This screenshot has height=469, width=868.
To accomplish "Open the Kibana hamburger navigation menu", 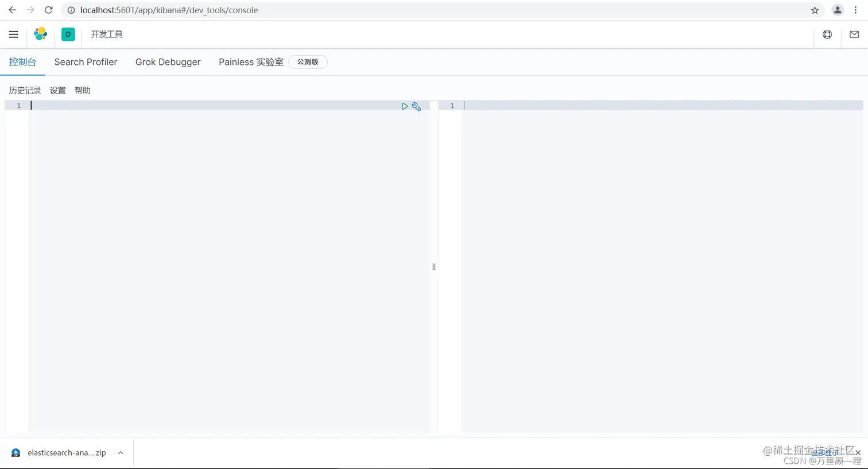I will (x=13, y=34).
